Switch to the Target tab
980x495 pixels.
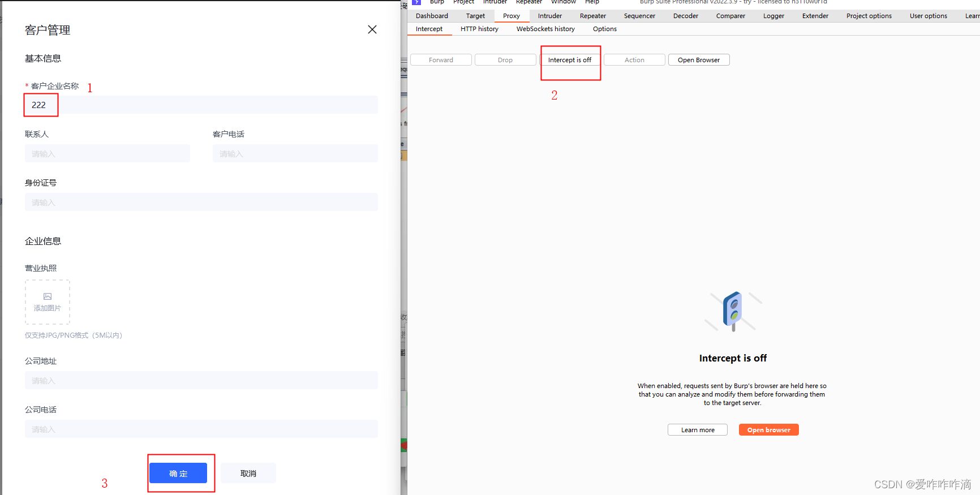475,16
